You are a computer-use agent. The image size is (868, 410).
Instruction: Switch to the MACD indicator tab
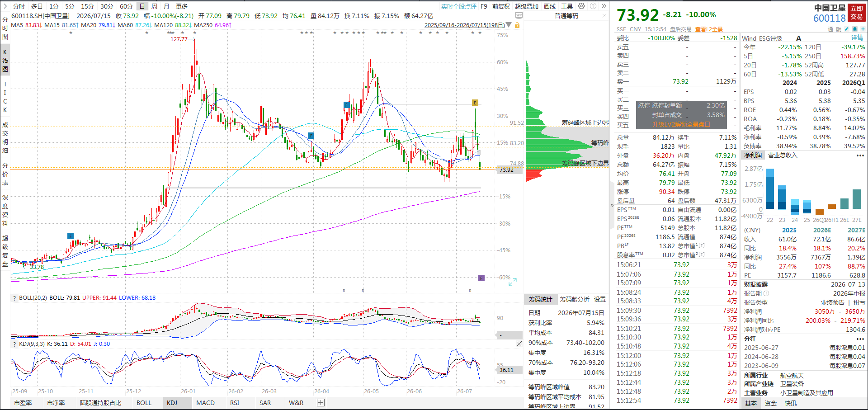tap(205, 402)
